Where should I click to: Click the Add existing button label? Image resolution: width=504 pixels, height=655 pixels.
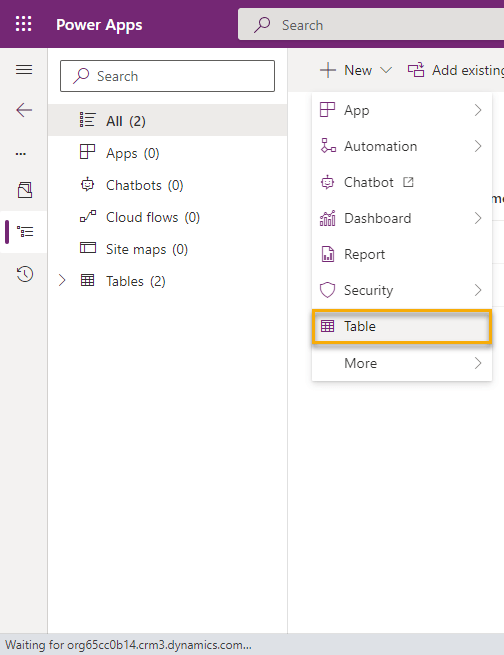click(468, 70)
